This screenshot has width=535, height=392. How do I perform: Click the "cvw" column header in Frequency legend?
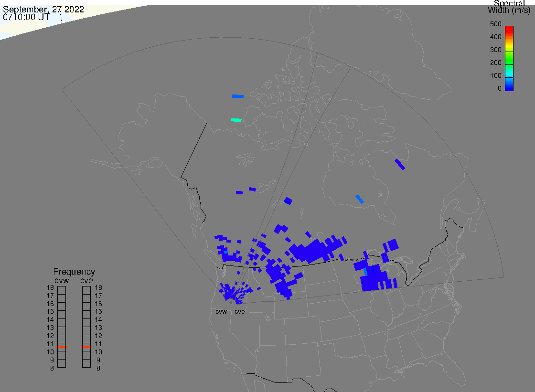pos(62,281)
